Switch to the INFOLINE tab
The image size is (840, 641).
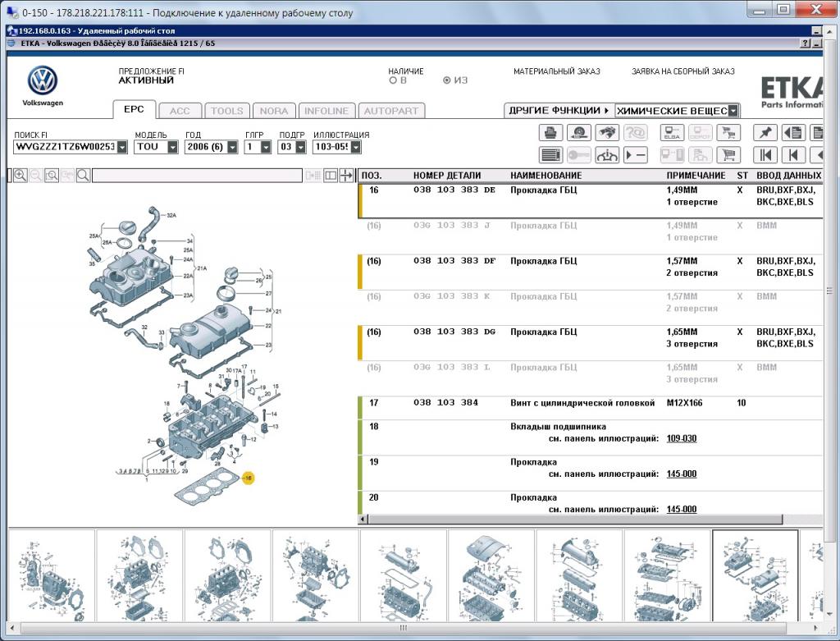[x=326, y=111]
